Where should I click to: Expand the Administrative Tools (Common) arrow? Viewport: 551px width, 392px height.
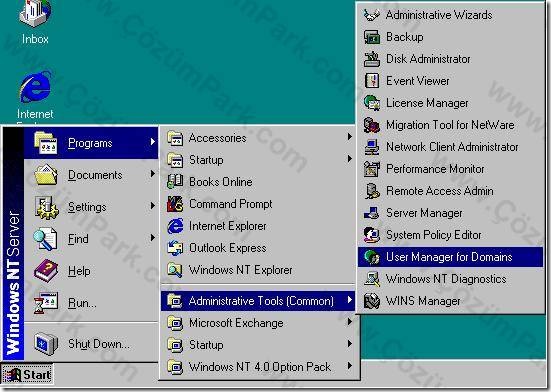click(x=349, y=300)
